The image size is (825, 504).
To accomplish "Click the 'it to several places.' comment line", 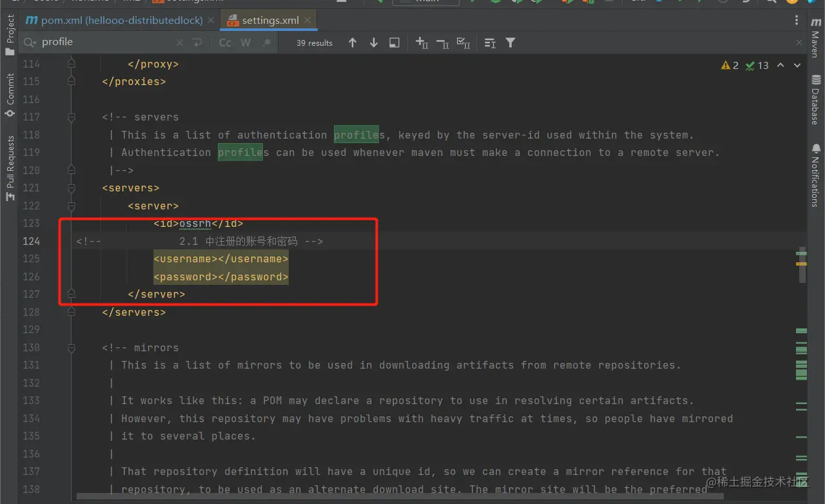I will 188,436.
